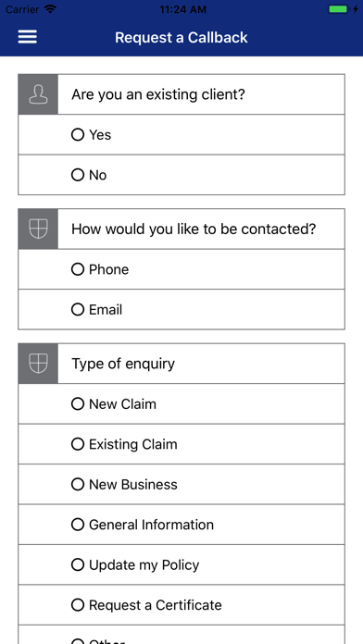The image size is (363, 644).
Task: Pick New Business enquiry option
Action: [x=181, y=484]
